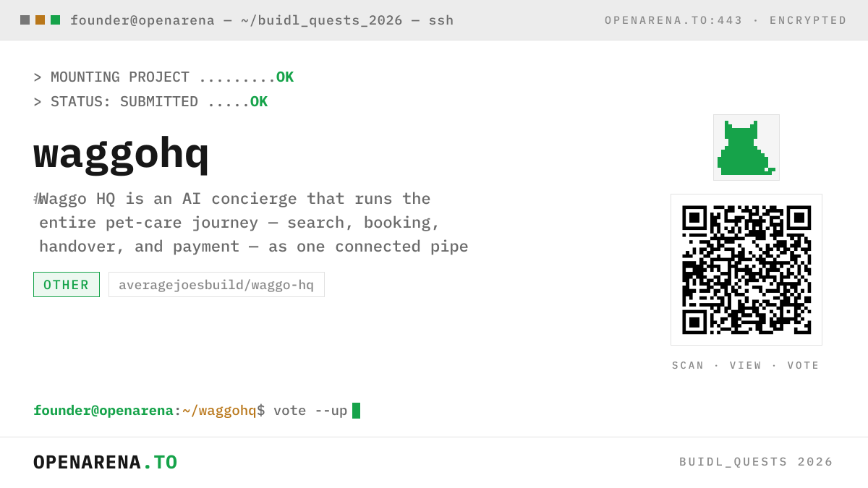Select the OTHER category tag

pyautogui.click(x=67, y=285)
